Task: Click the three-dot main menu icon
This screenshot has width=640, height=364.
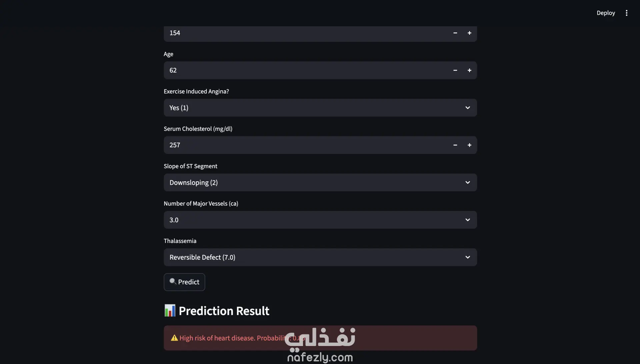Action: pos(627,13)
